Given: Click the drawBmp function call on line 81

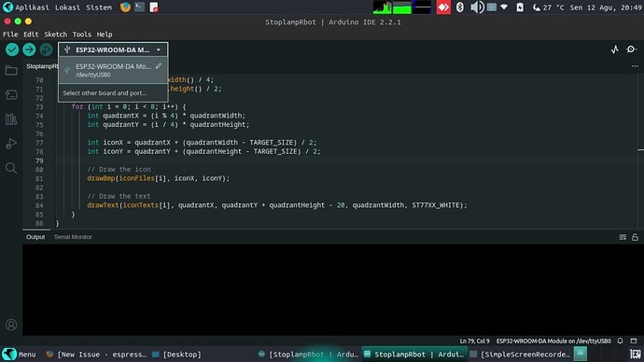Looking at the screenshot, I should point(101,178).
